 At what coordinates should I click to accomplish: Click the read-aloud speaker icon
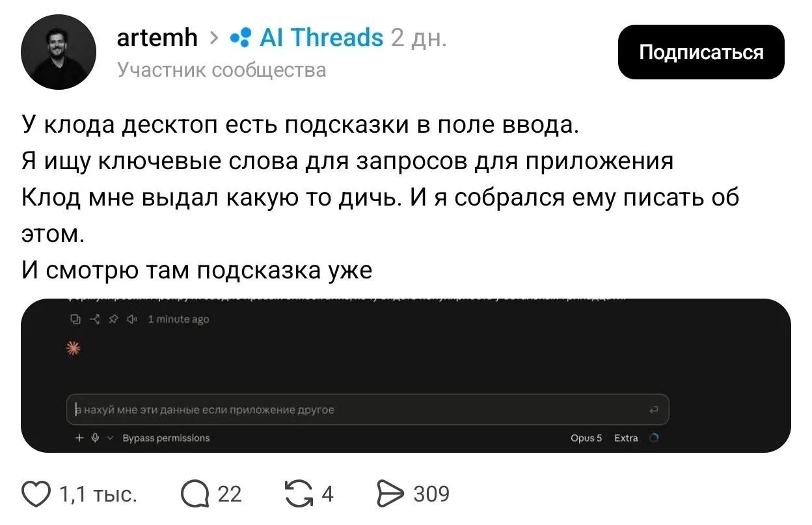point(132,319)
